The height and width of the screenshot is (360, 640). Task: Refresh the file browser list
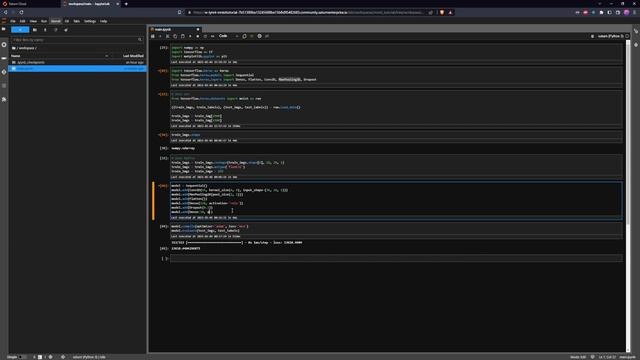pyautogui.click(x=56, y=30)
